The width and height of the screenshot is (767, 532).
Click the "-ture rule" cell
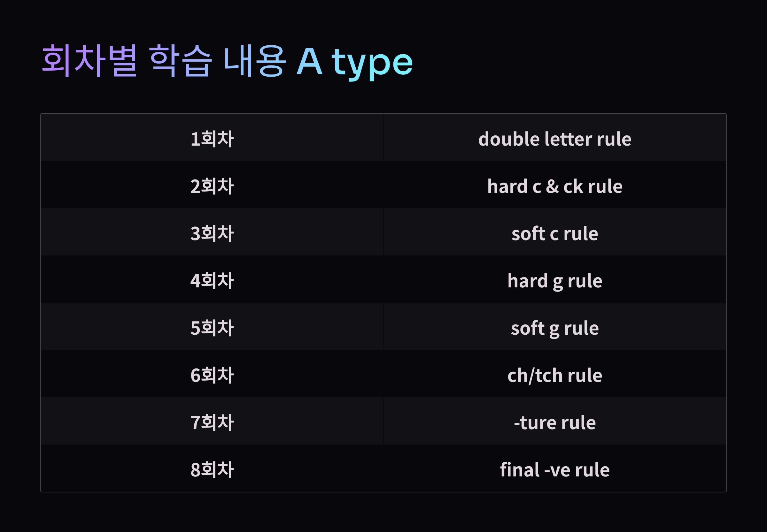[x=554, y=423]
